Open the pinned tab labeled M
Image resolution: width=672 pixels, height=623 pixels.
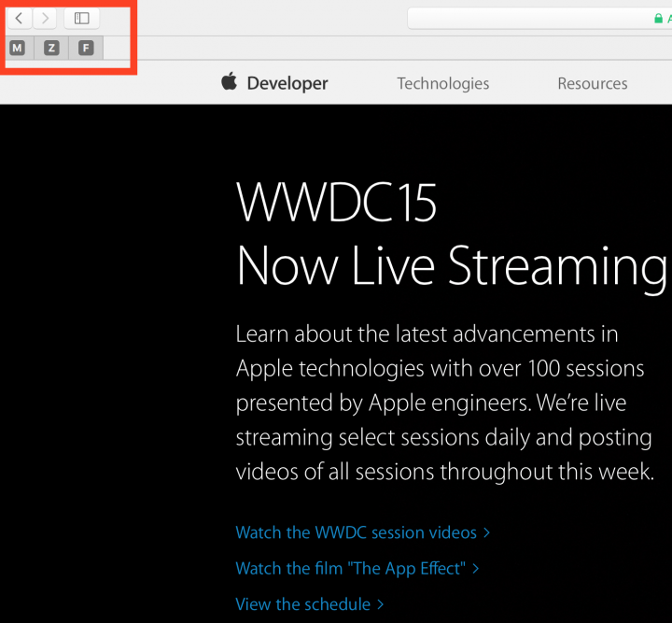coord(17,48)
